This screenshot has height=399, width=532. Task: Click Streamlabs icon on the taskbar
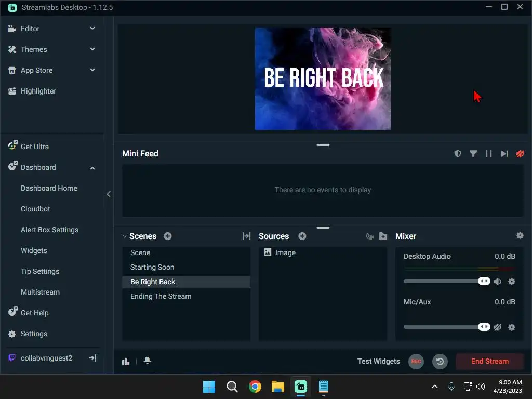coord(301,387)
